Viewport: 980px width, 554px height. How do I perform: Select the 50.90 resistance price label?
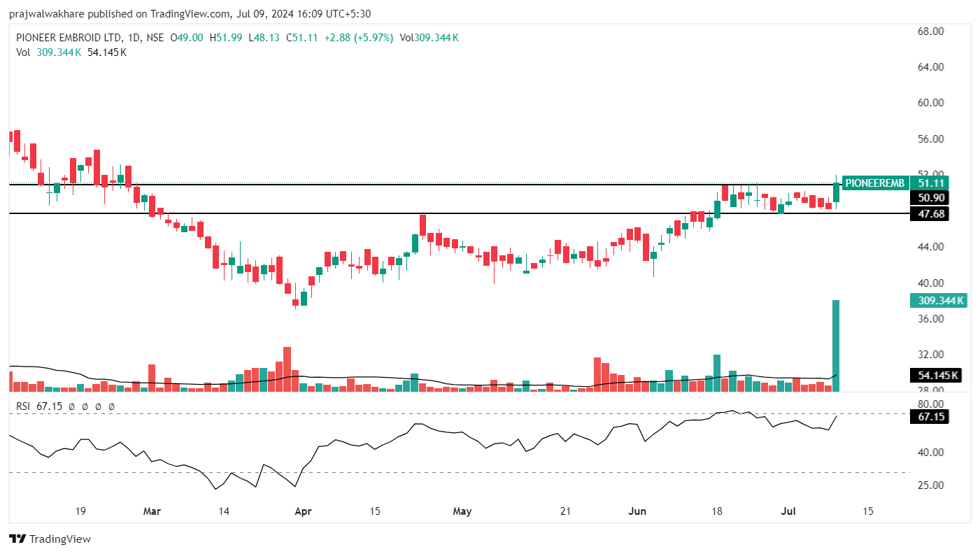pos(933,199)
